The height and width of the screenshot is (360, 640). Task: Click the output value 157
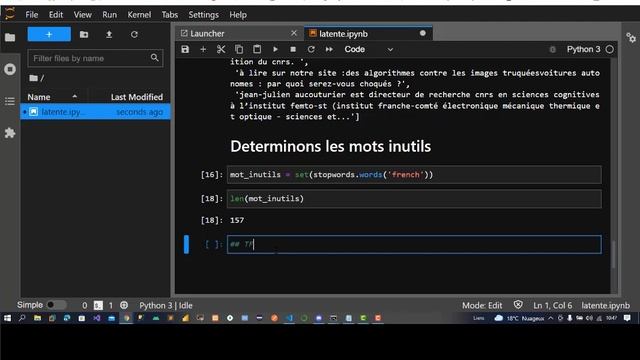click(237, 220)
